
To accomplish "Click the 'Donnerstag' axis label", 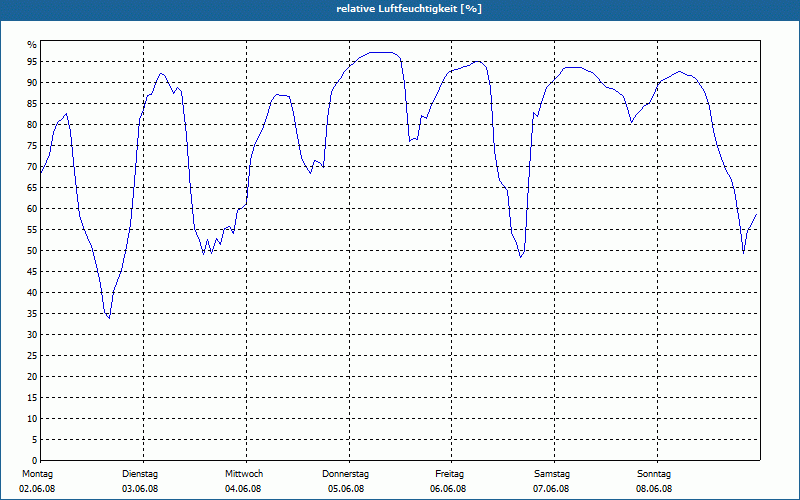I will [345, 474].
